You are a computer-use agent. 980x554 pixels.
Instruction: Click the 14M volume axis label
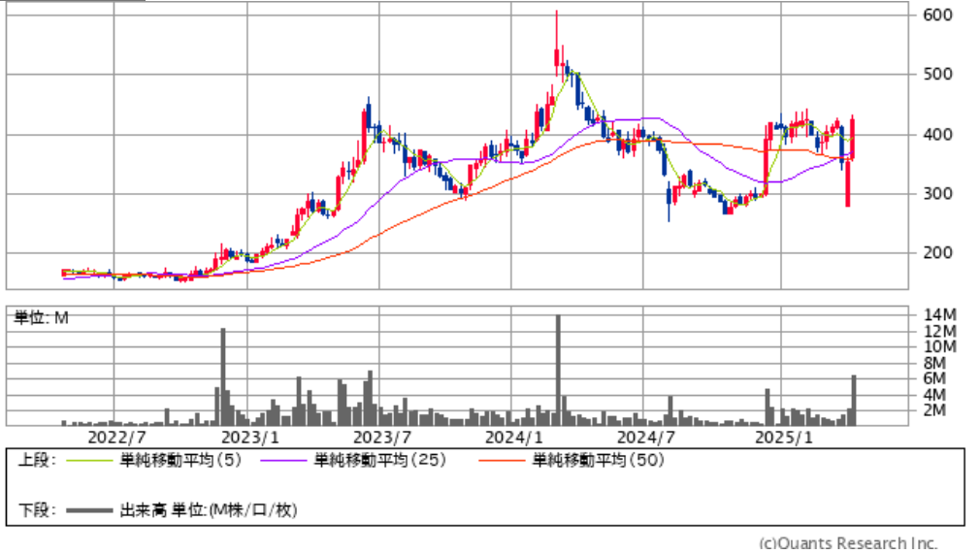pyautogui.click(x=941, y=314)
